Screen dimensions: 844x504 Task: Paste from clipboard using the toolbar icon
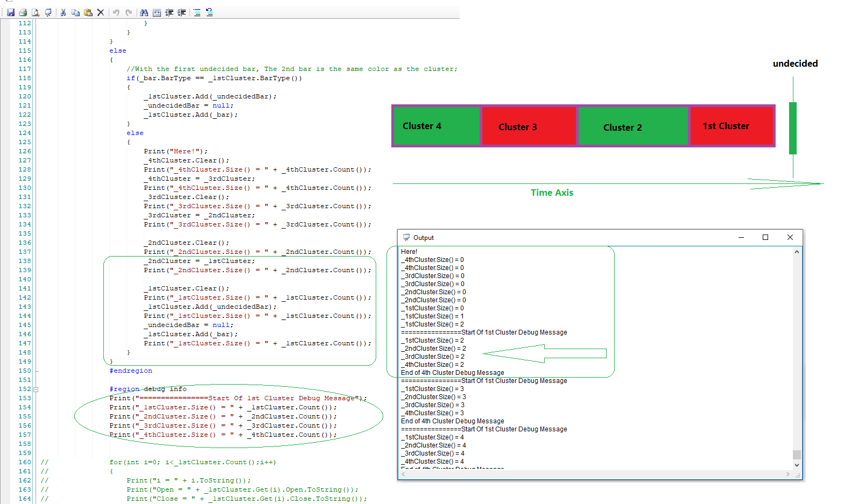(88, 12)
